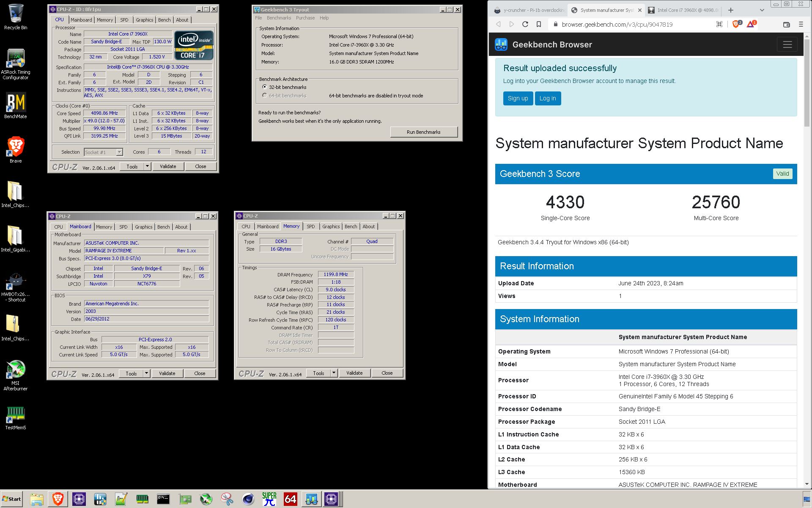Open Notepad++ taskbar icon
Screen dimensions: 812x508
[x=121, y=500]
